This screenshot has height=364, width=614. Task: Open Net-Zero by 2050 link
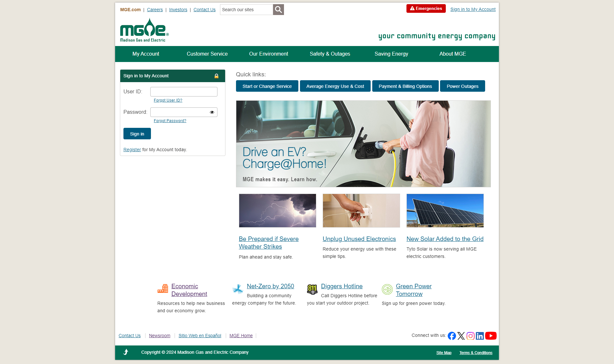point(270,286)
